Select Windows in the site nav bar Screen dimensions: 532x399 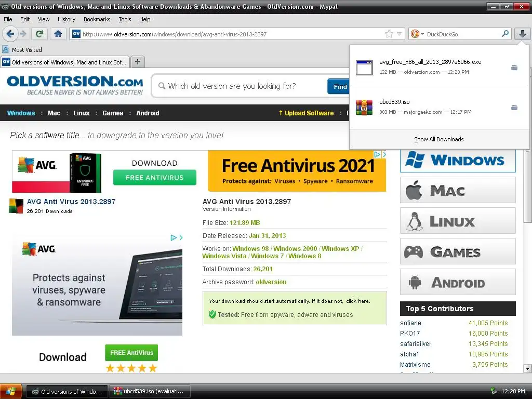click(21, 113)
